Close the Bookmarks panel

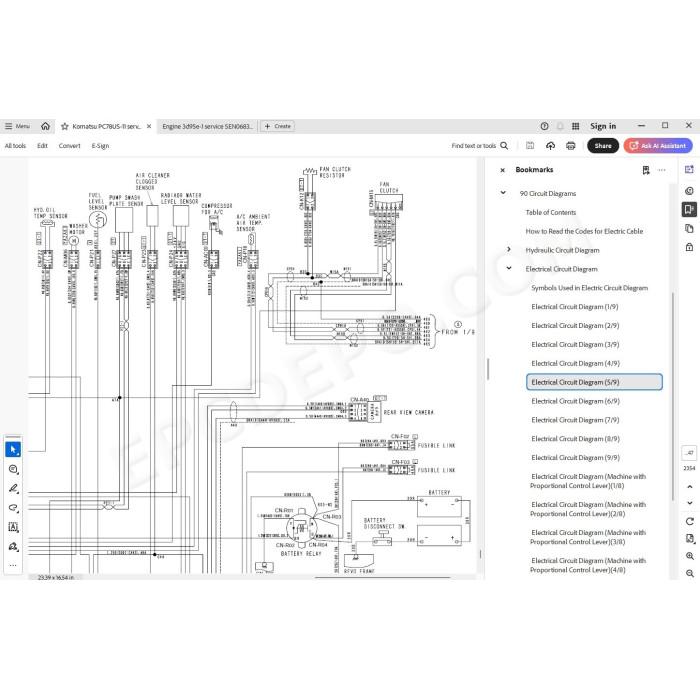click(x=503, y=170)
